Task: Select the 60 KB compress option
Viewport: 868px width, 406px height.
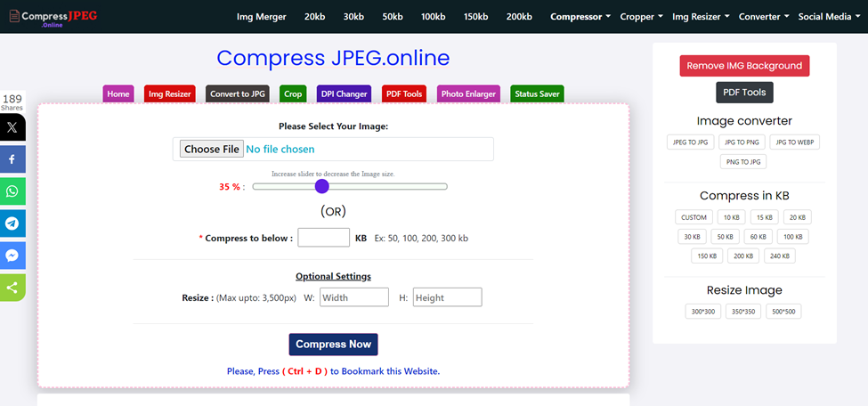Action: coord(758,237)
